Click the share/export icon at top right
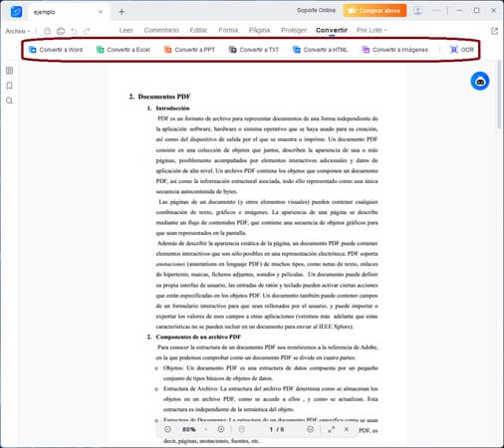The image size is (504, 448). tap(494, 31)
